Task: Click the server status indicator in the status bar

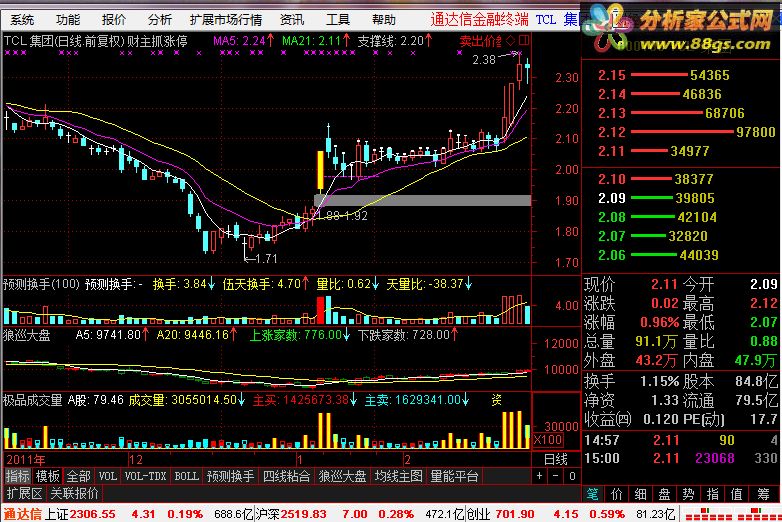Action: (730, 514)
